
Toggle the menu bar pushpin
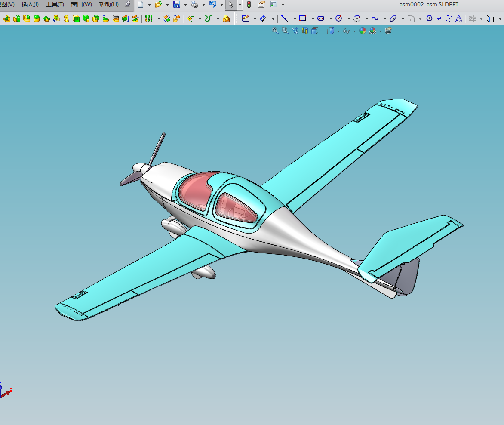coord(128,4)
